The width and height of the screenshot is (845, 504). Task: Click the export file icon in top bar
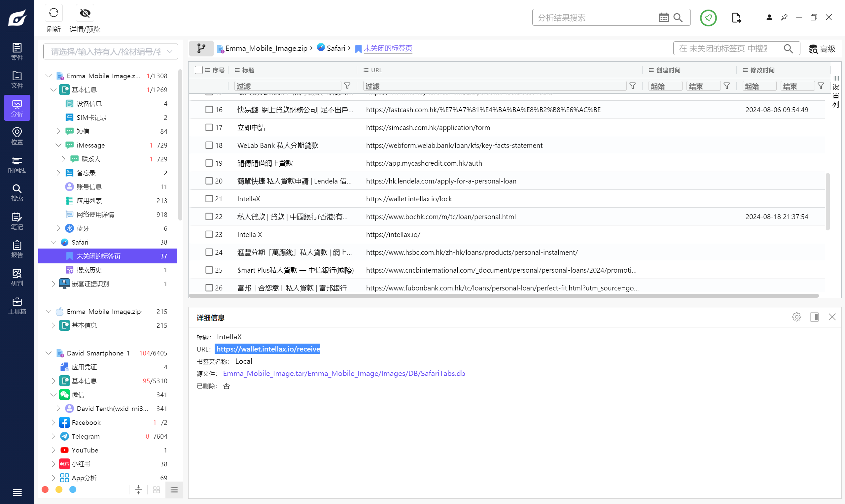point(736,18)
